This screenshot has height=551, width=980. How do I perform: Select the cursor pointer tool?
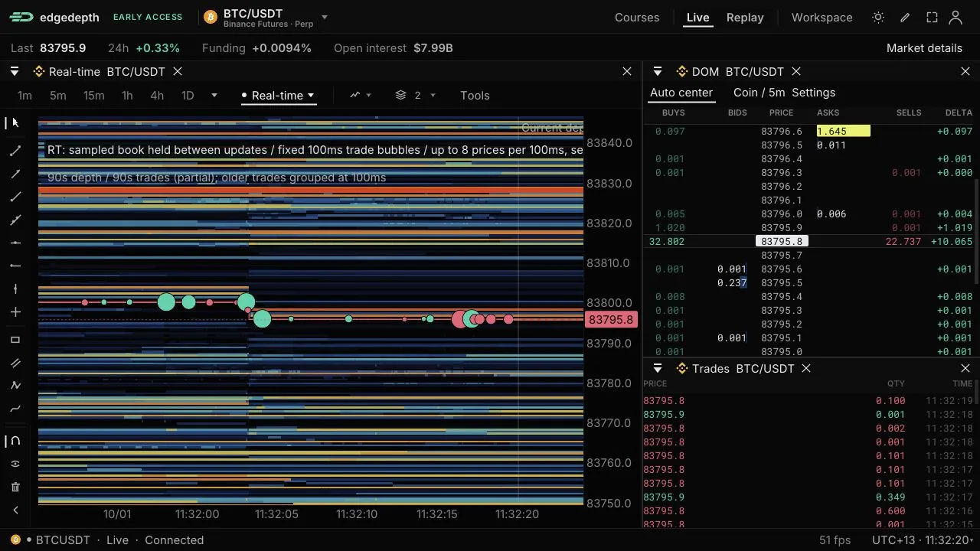(15, 122)
